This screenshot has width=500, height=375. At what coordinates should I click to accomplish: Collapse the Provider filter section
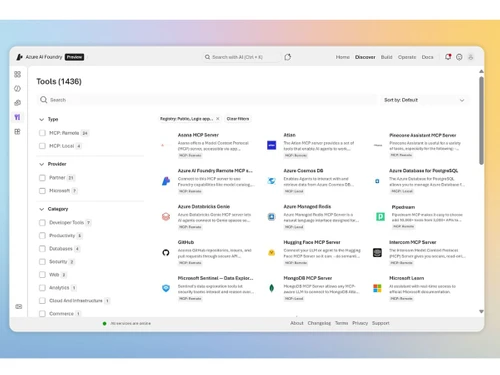(42, 164)
